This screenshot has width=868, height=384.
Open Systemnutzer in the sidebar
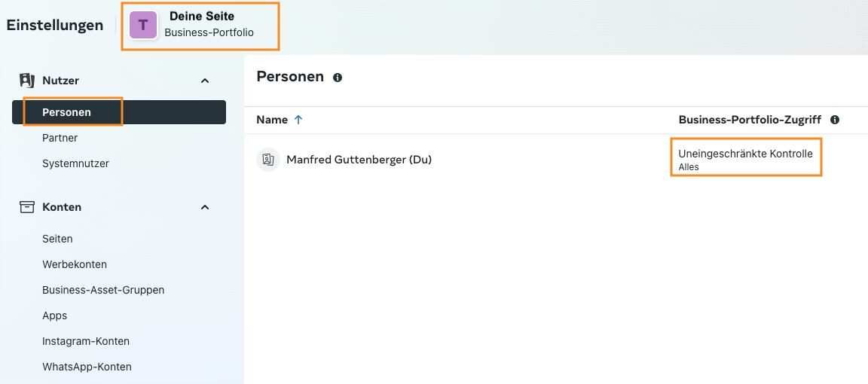click(x=75, y=163)
